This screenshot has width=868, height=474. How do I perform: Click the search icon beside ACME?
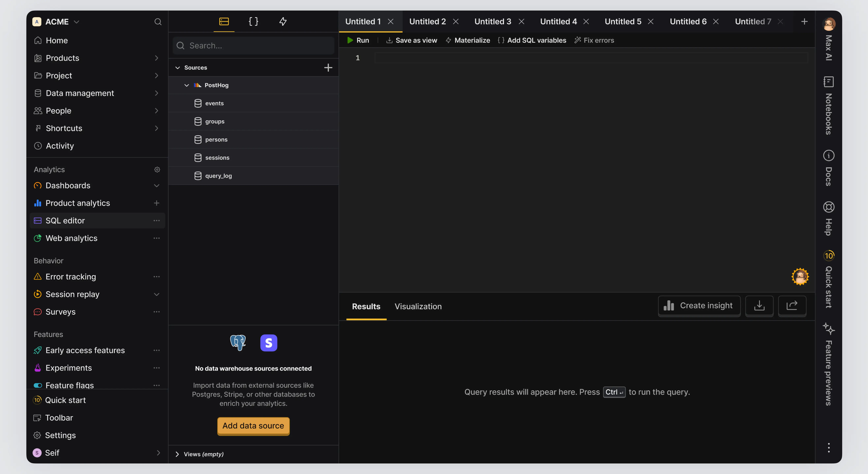tap(158, 22)
